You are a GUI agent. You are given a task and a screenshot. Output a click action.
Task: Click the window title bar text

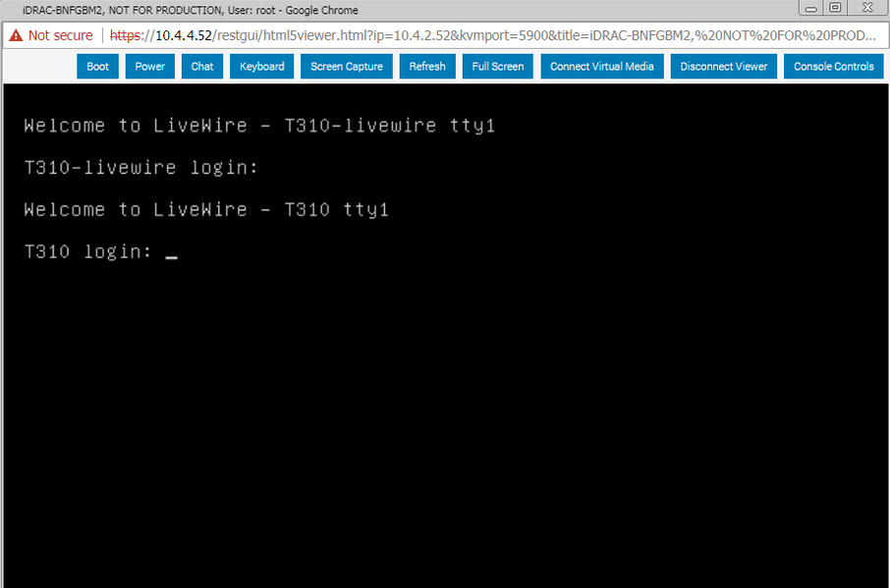pos(191,10)
